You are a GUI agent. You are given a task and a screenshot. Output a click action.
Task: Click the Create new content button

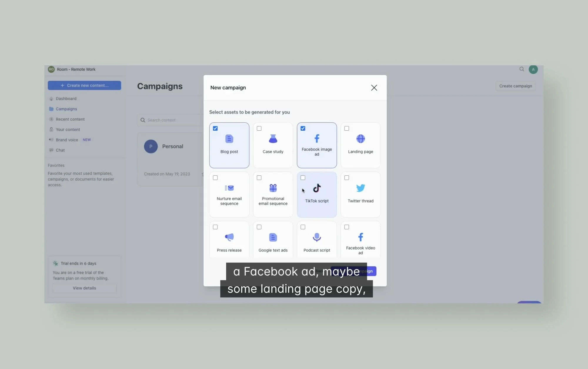(x=84, y=85)
